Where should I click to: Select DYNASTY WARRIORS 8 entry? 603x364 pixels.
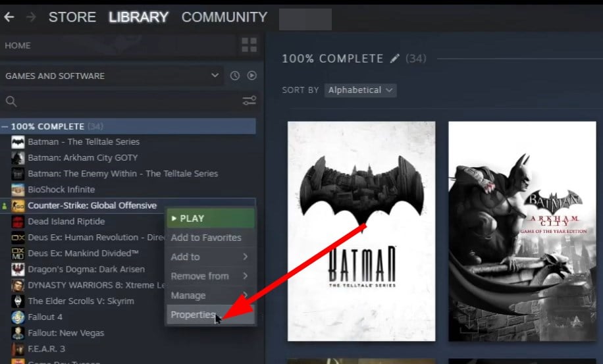pos(96,285)
